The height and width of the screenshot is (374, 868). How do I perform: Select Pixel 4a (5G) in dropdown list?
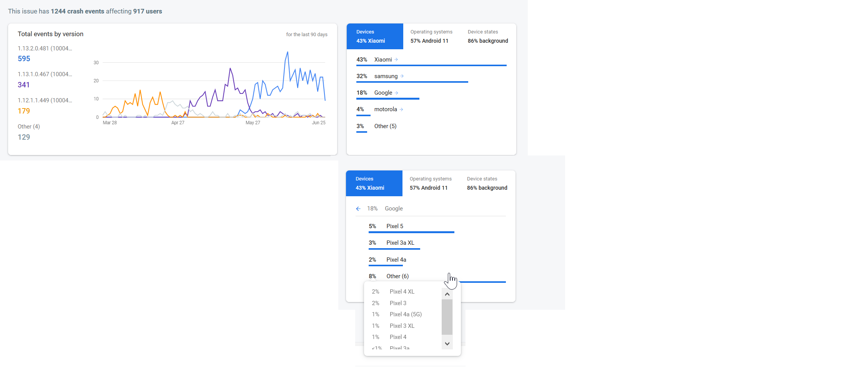tap(406, 314)
